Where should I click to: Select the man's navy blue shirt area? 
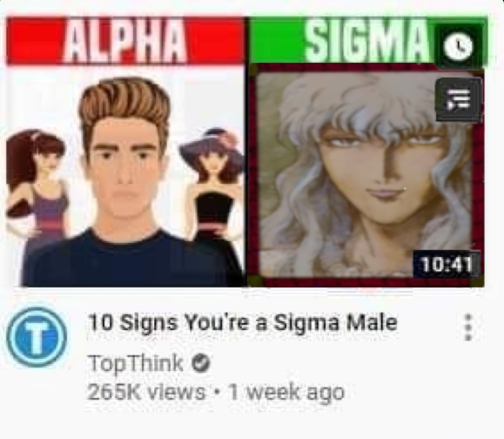pyautogui.click(x=129, y=260)
